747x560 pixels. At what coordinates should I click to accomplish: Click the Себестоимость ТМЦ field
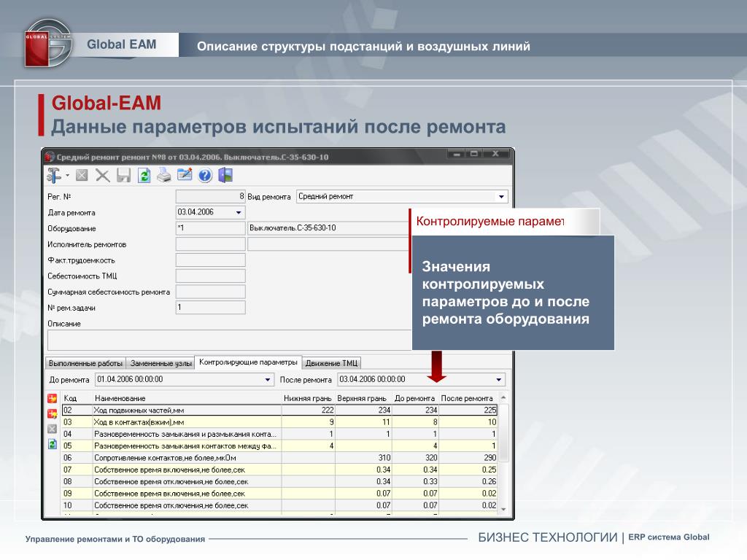(211, 276)
